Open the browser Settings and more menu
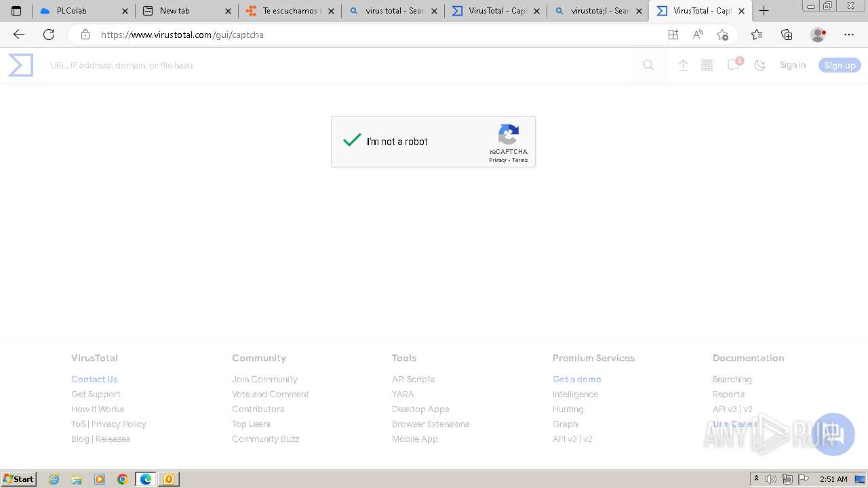Image resolution: width=868 pixels, height=488 pixels. pos(849,35)
